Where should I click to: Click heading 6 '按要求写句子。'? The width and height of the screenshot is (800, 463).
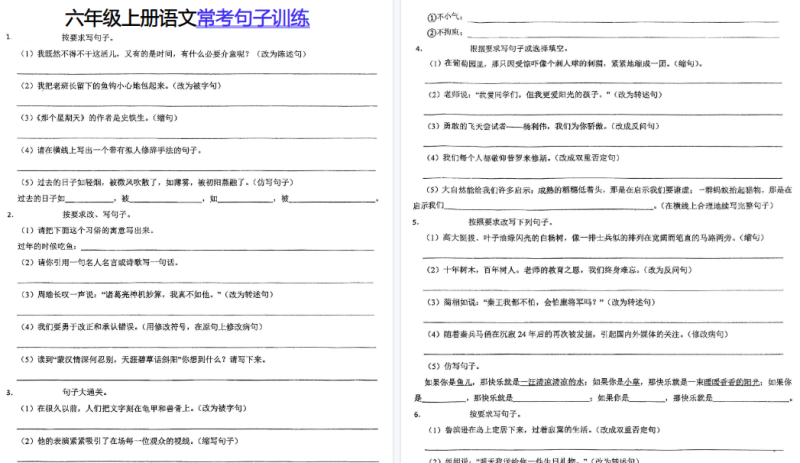click(496, 414)
